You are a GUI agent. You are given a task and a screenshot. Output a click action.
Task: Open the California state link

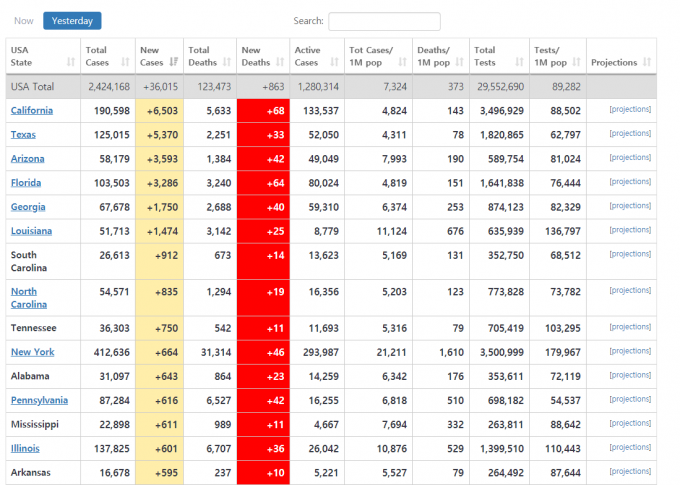(32, 110)
